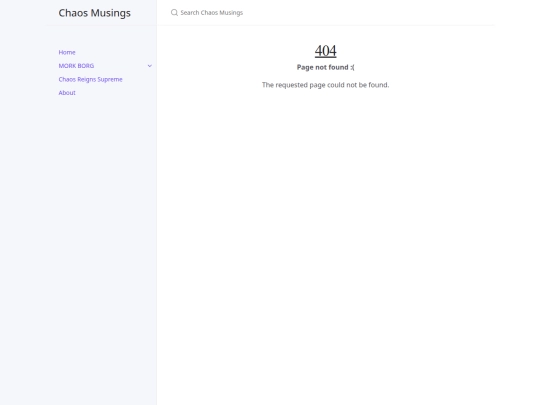Image resolution: width=540 pixels, height=405 pixels.
Task: Open the Home sidebar link
Action: 67,52
